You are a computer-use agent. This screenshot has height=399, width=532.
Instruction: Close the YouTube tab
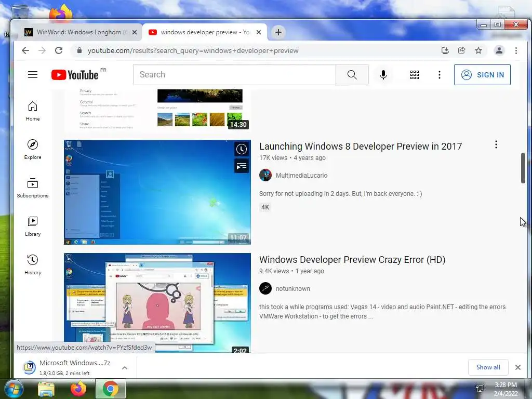259,32
